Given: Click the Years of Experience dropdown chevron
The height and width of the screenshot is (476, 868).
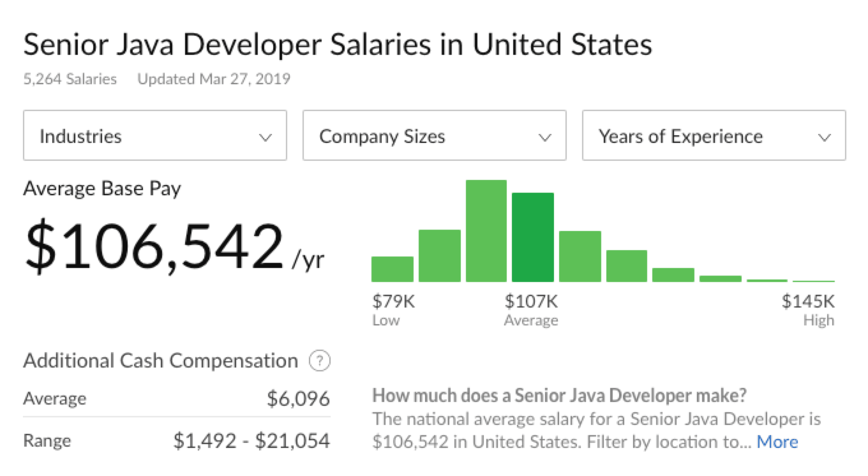Looking at the screenshot, I should (825, 136).
